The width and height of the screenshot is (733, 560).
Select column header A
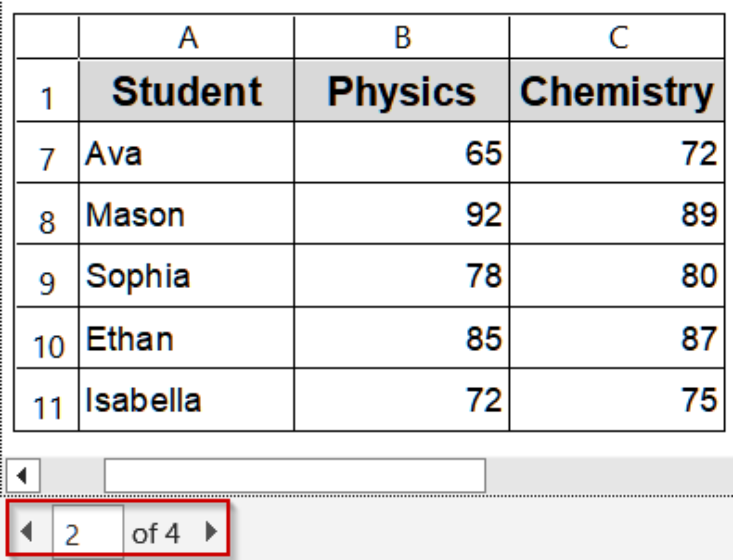tap(186, 38)
